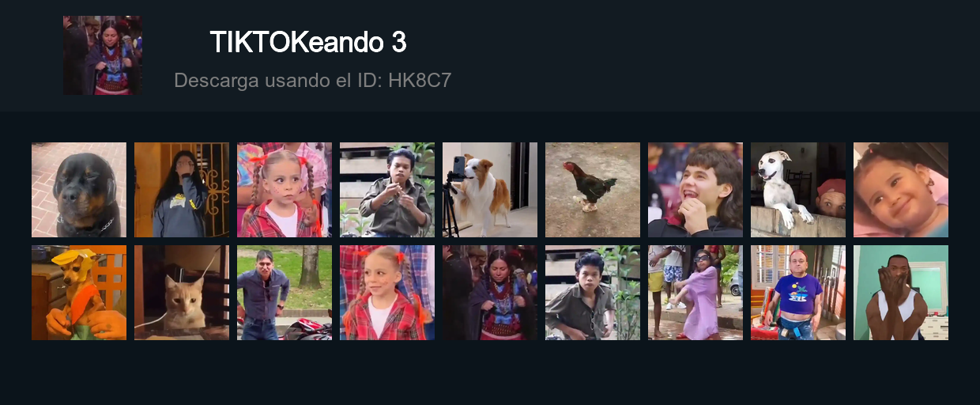Click the laughing boy with dark hair sticker
The width and height of the screenshot is (980, 405).
tap(695, 190)
